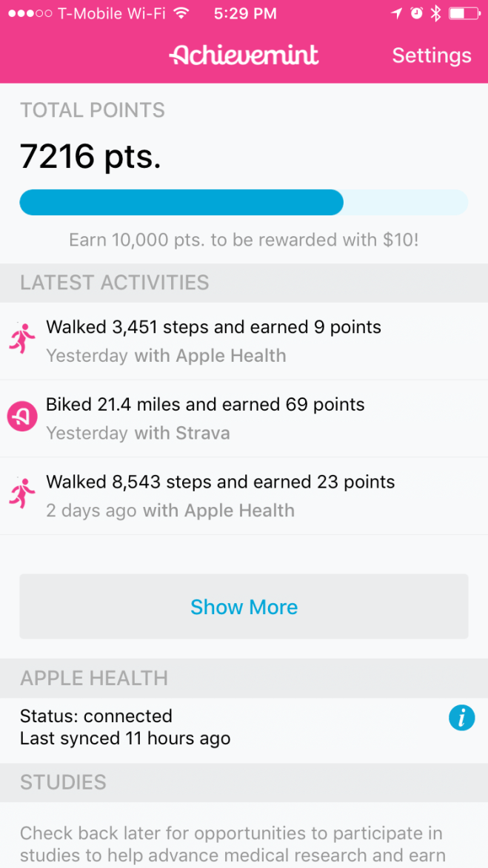Tap the Wi-Fi status icon
Image resolution: width=488 pixels, height=868 pixels.
180,14
